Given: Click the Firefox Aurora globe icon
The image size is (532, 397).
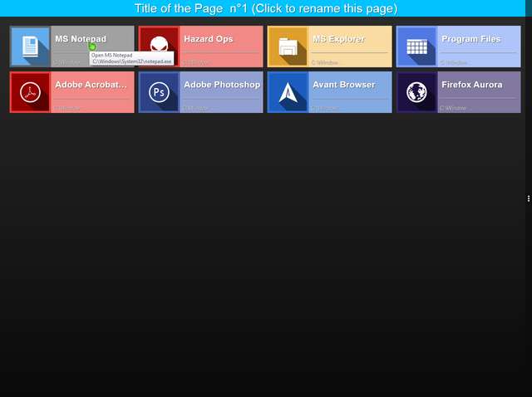Looking at the screenshot, I should point(416,92).
